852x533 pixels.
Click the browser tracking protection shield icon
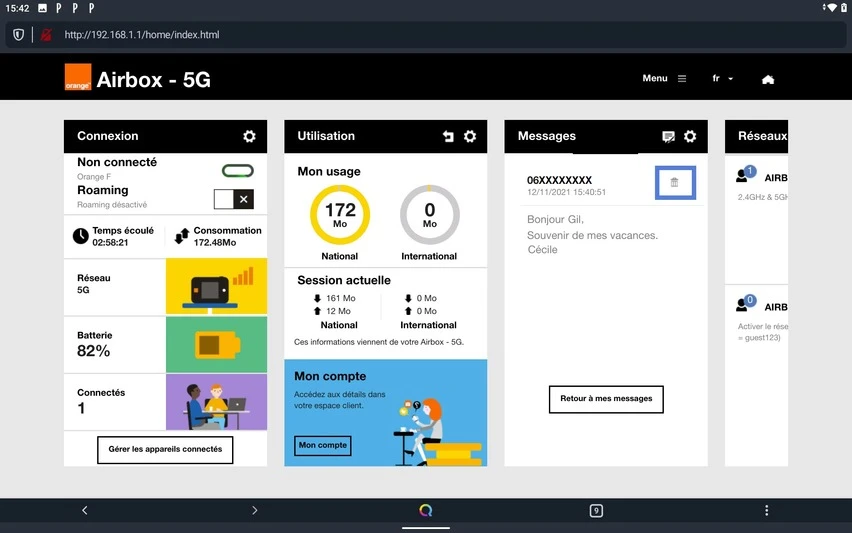click(18, 35)
